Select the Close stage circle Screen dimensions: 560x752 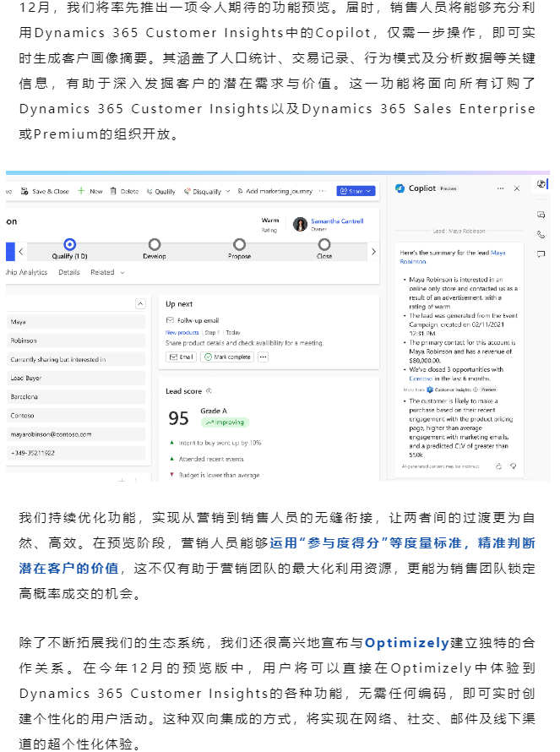[x=324, y=244]
